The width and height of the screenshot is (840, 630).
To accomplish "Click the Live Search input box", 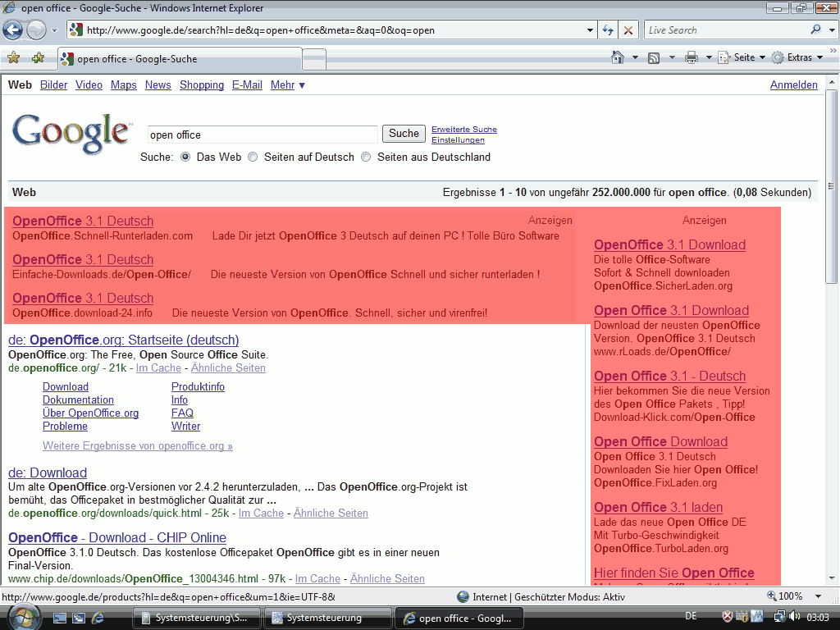I will coord(726,30).
